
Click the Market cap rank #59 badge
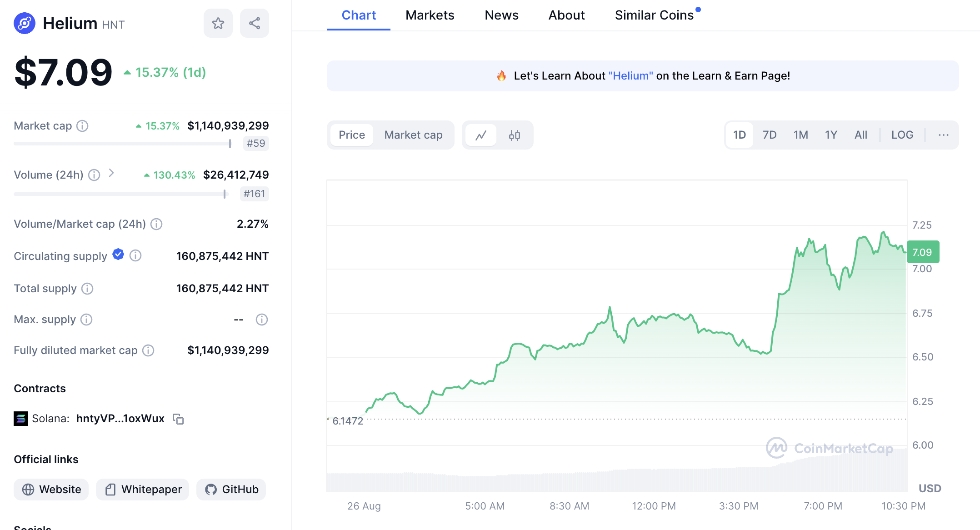coord(256,144)
